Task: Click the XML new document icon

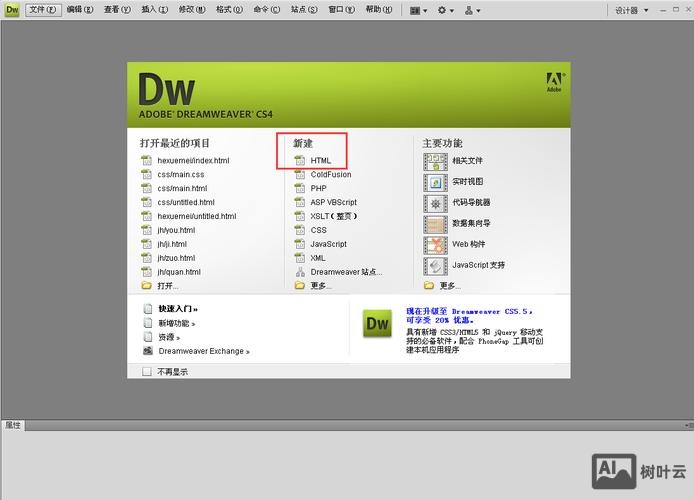Action: 300,258
